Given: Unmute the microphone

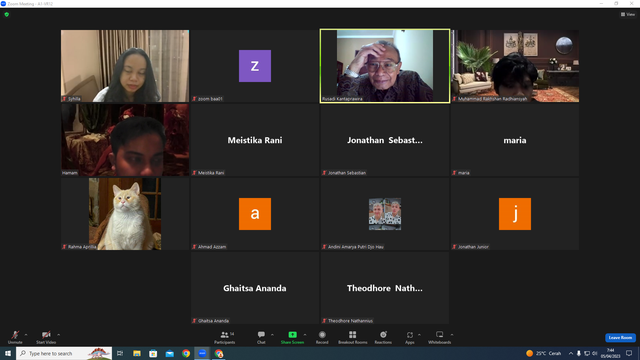Looking at the screenshot, I should [15, 337].
